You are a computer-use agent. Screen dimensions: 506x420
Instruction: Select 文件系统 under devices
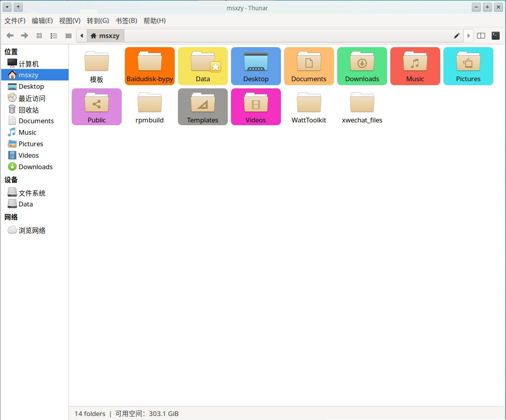pos(32,193)
